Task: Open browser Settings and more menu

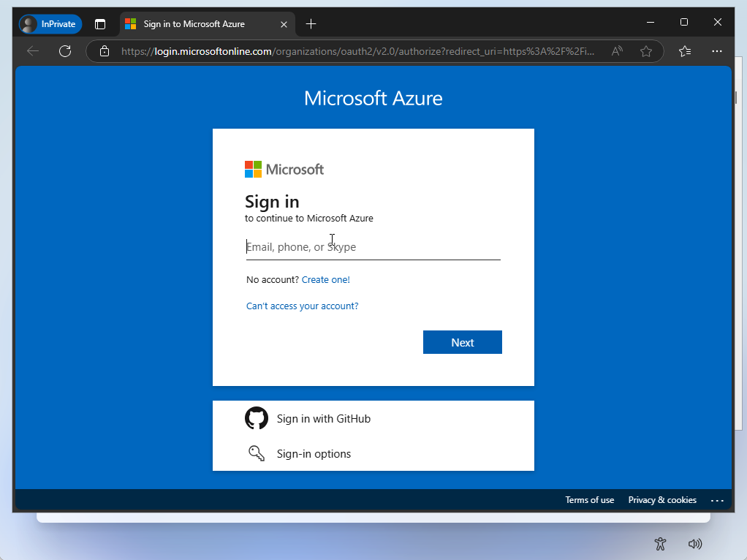Action: coord(717,51)
